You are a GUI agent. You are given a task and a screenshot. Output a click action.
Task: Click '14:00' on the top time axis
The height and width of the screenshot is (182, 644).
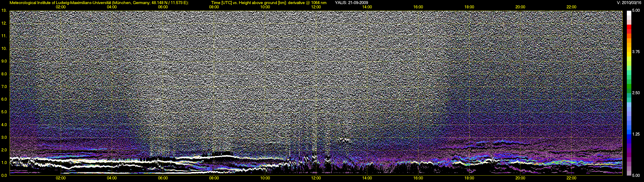click(367, 7)
